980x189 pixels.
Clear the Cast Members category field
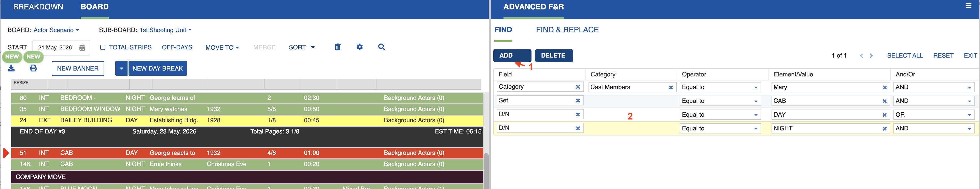[671, 87]
